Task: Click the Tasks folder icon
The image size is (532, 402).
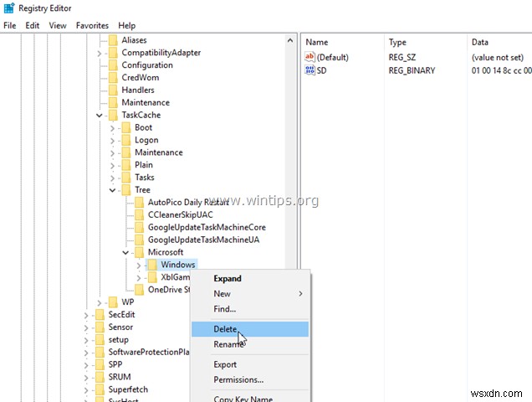Action: (126, 178)
